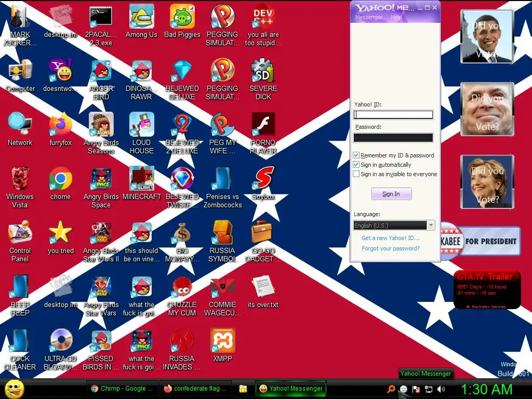This screenshot has width=532, height=399.
Task: Activate Yahoo! Messenger taskbar button
Action: point(291,389)
